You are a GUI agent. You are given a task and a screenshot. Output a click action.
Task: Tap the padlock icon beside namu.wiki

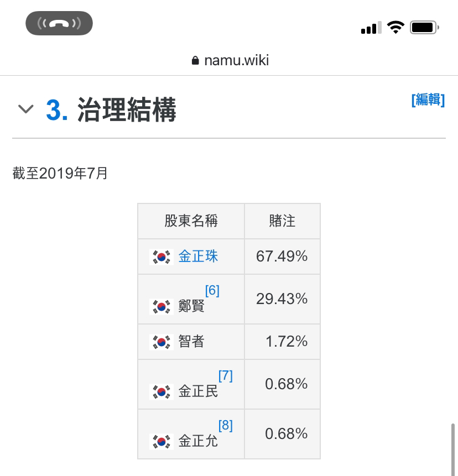click(195, 60)
